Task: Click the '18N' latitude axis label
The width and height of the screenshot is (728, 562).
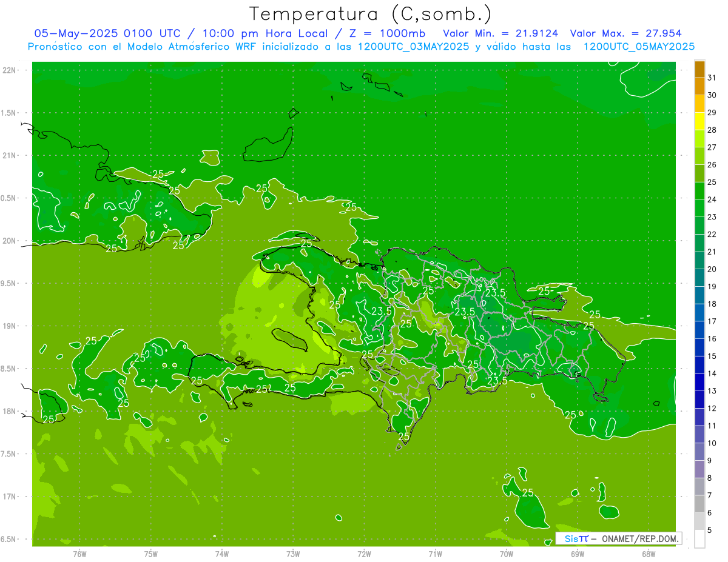Action: (x=10, y=411)
